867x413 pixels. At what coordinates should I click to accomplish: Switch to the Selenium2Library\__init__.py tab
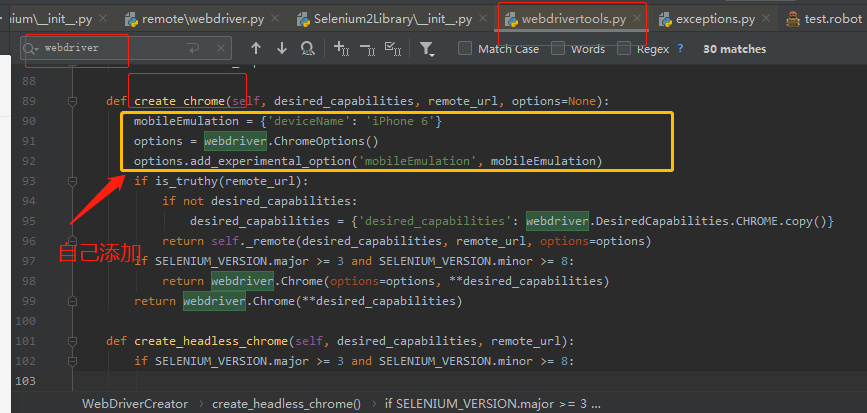(x=393, y=19)
